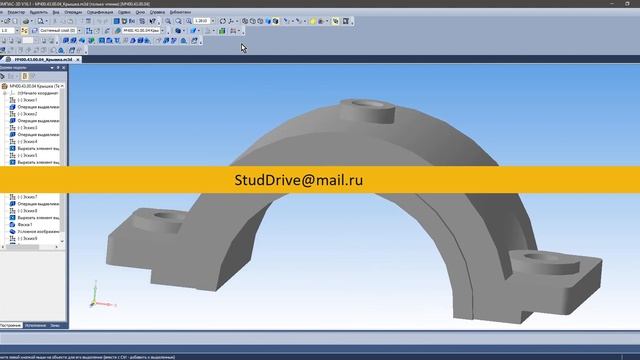The image size is (640, 360).
Task: Expand the Начало координат tree node
Action: pyautogui.click(x=5, y=93)
